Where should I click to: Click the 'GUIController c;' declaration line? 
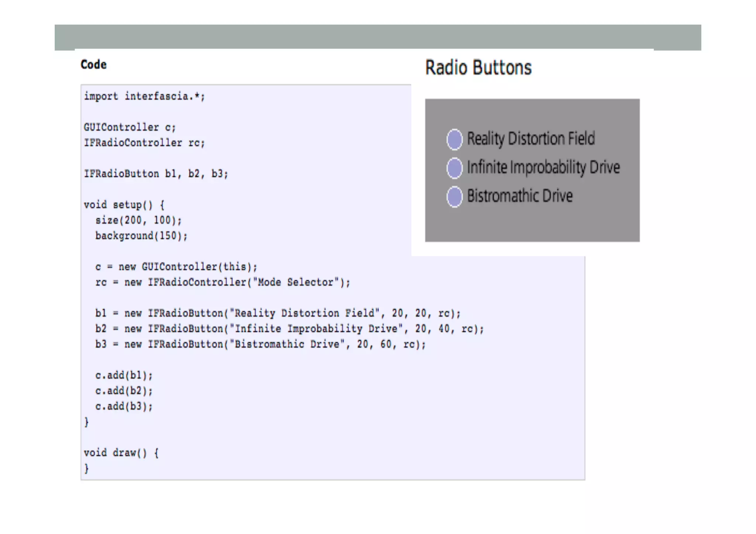pyautogui.click(x=130, y=127)
